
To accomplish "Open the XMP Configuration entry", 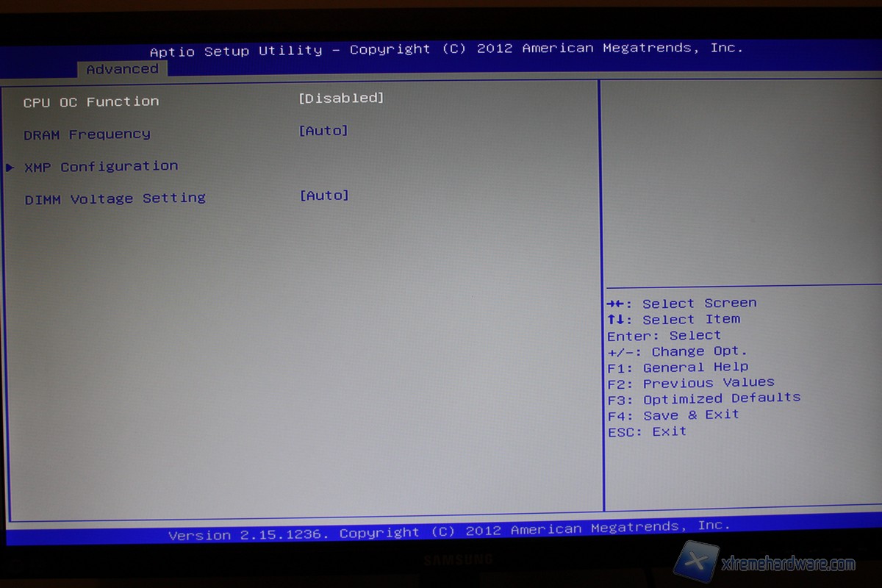I will (101, 167).
